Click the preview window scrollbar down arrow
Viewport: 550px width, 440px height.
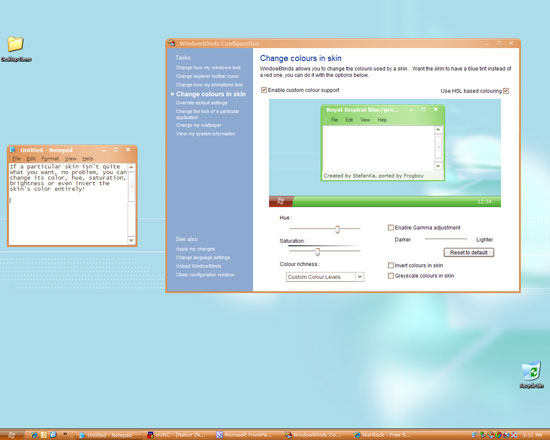coord(438,166)
